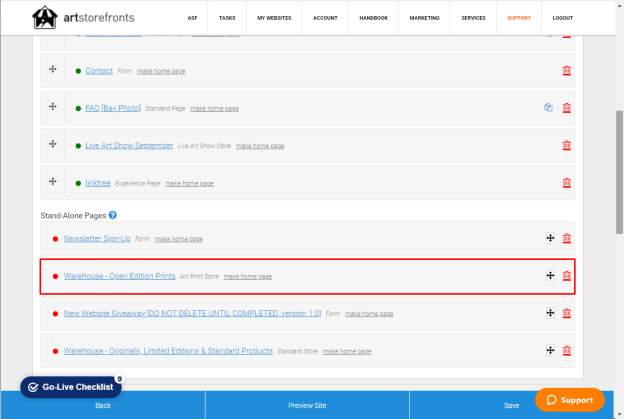This screenshot has height=419, width=624.
Task: Click move icon on Newsletter Sign-Up row
Action: click(550, 238)
